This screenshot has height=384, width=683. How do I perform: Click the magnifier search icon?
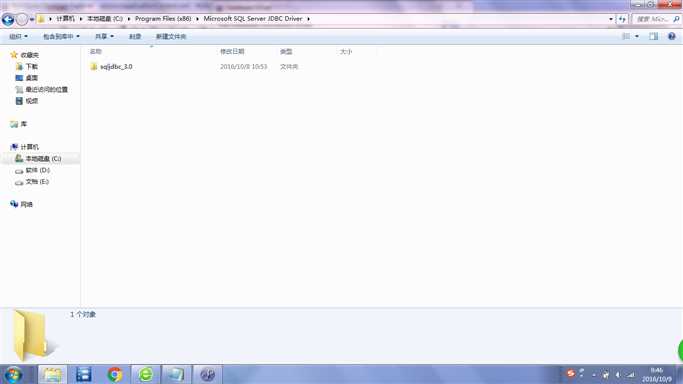click(x=676, y=19)
